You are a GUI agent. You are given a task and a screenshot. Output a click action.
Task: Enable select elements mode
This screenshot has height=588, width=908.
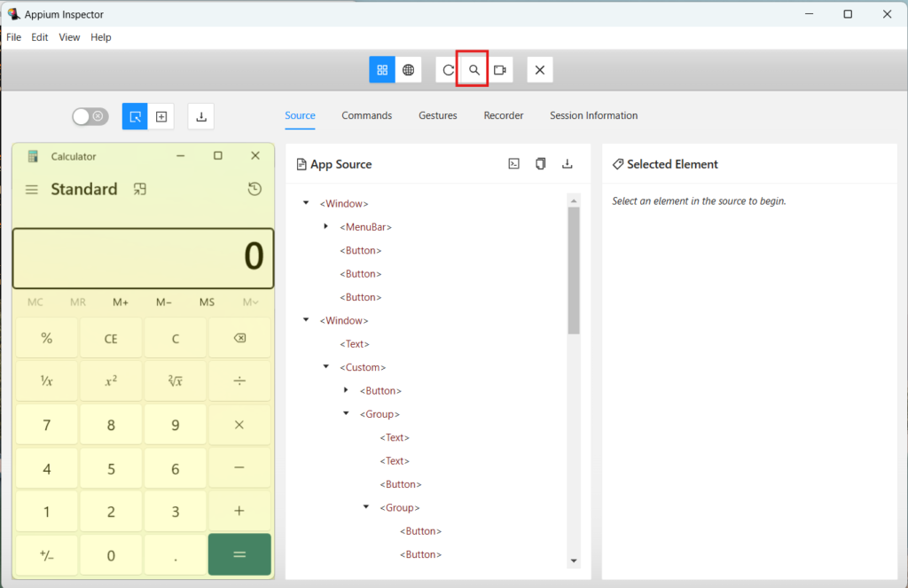134,116
